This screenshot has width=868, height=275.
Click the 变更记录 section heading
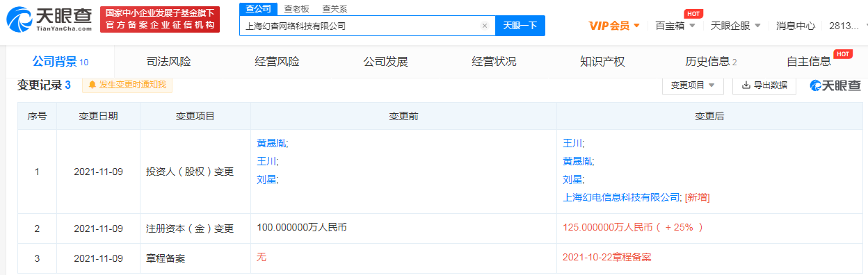click(44, 85)
